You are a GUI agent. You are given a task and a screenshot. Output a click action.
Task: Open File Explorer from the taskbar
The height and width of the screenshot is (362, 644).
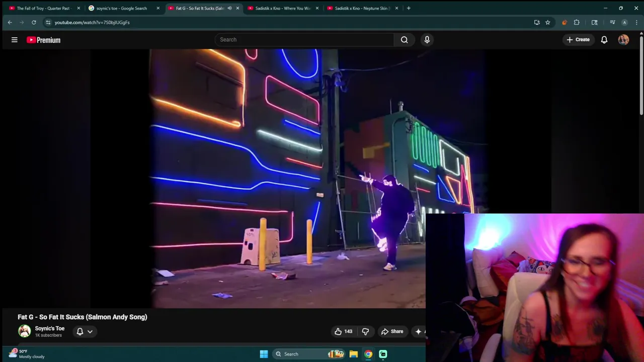(354, 354)
